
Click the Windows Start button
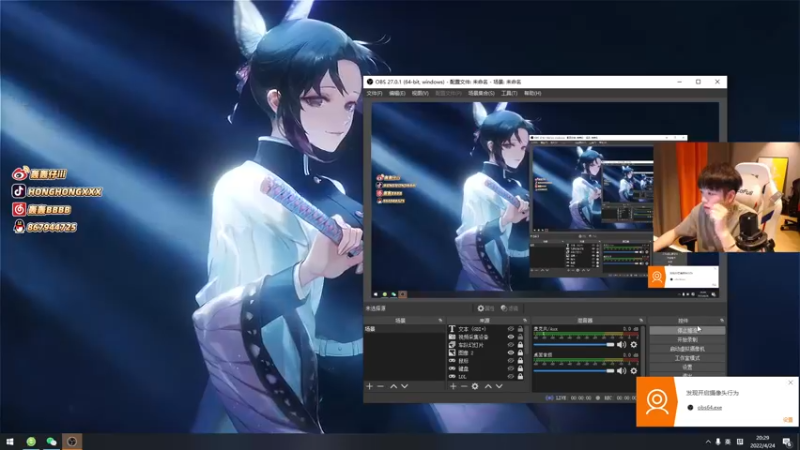(10, 441)
